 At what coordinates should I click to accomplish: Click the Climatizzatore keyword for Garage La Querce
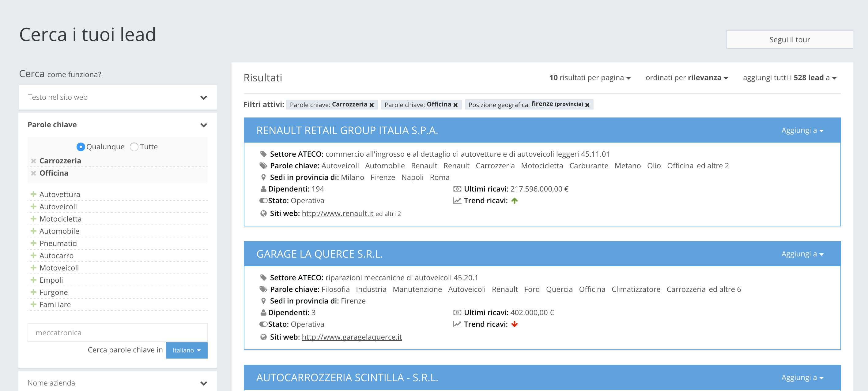coord(636,289)
